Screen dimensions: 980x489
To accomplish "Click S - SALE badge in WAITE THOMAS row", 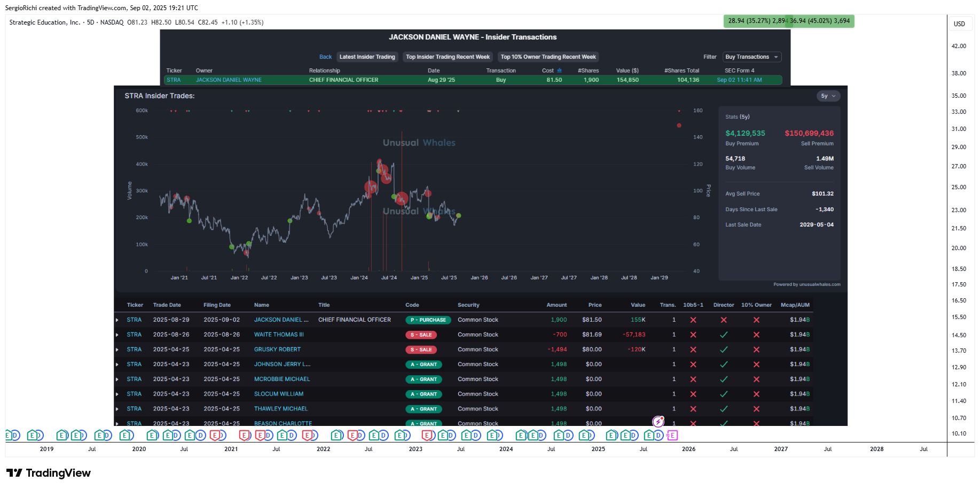I will 421,335.
